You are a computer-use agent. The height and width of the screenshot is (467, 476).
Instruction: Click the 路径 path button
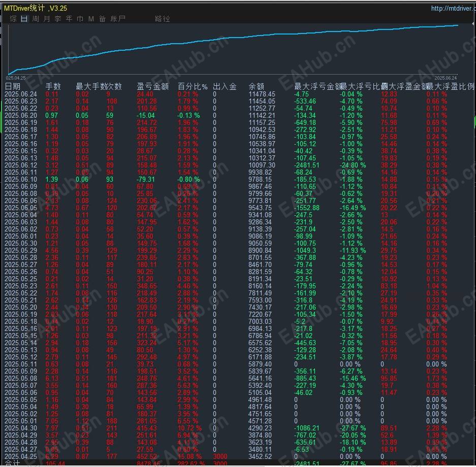pos(163,19)
